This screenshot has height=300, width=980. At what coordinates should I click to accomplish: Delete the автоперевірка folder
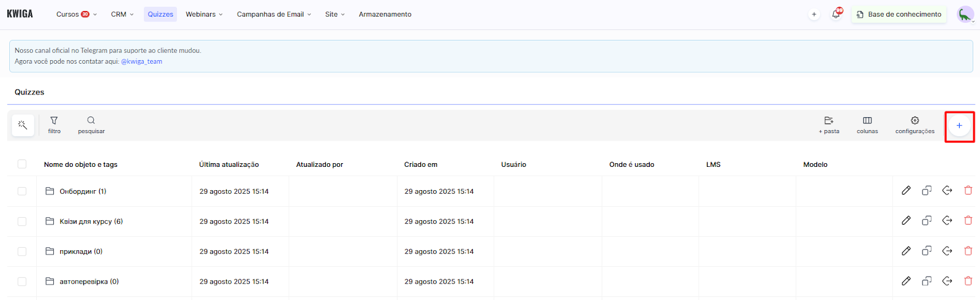[x=968, y=281]
